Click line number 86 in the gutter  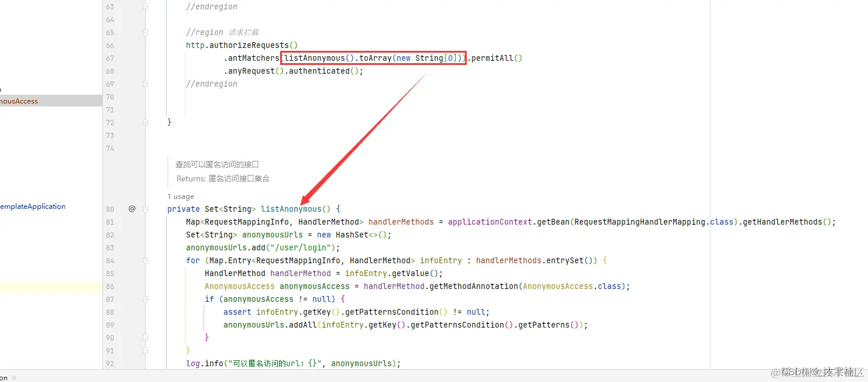point(110,286)
